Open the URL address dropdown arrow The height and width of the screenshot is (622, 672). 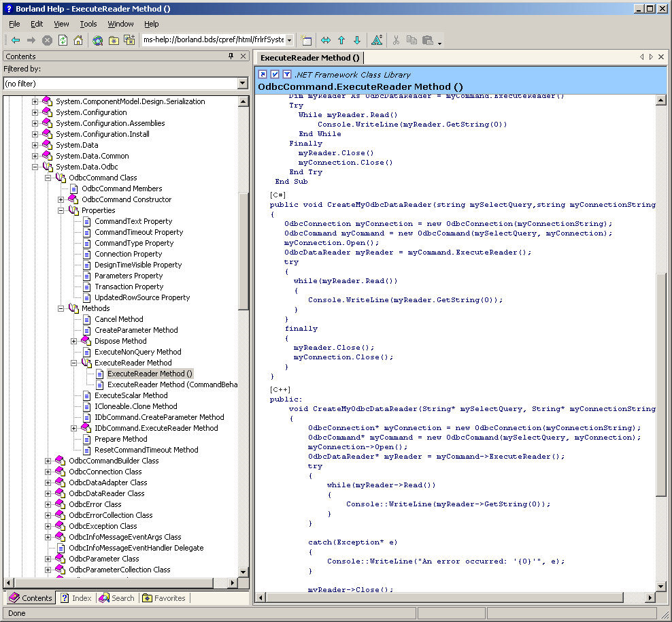290,40
